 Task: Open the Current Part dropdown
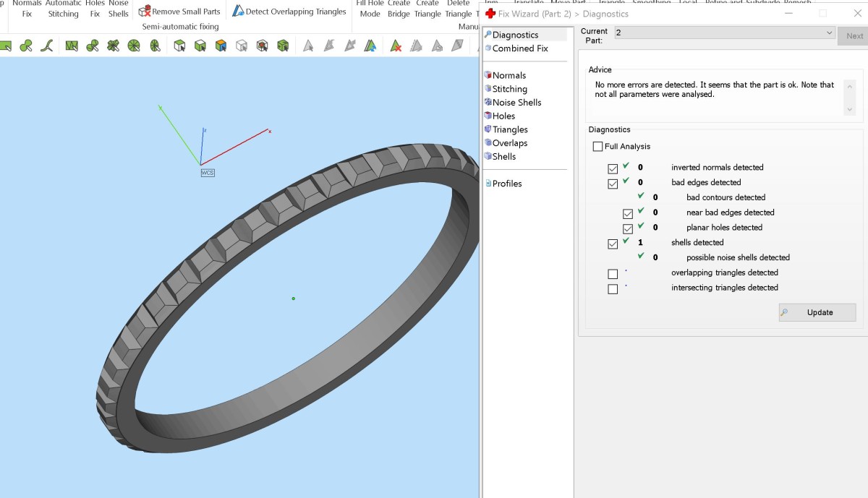(724, 33)
